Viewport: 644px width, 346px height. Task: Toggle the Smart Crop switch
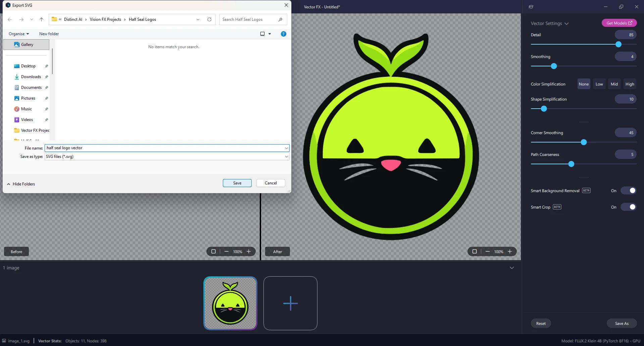click(x=628, y=207)
